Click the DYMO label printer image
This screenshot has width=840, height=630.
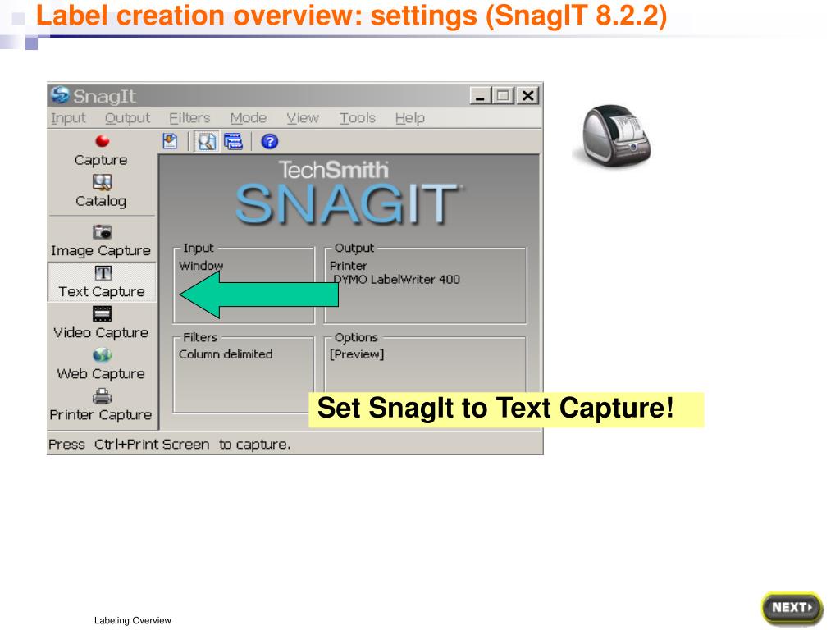[616, 135]
